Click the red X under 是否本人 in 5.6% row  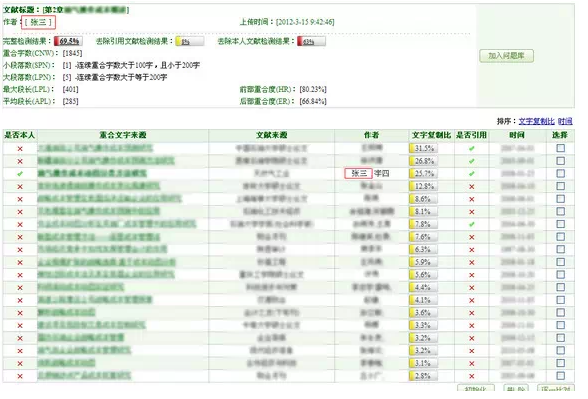click(x=20, y=275)
